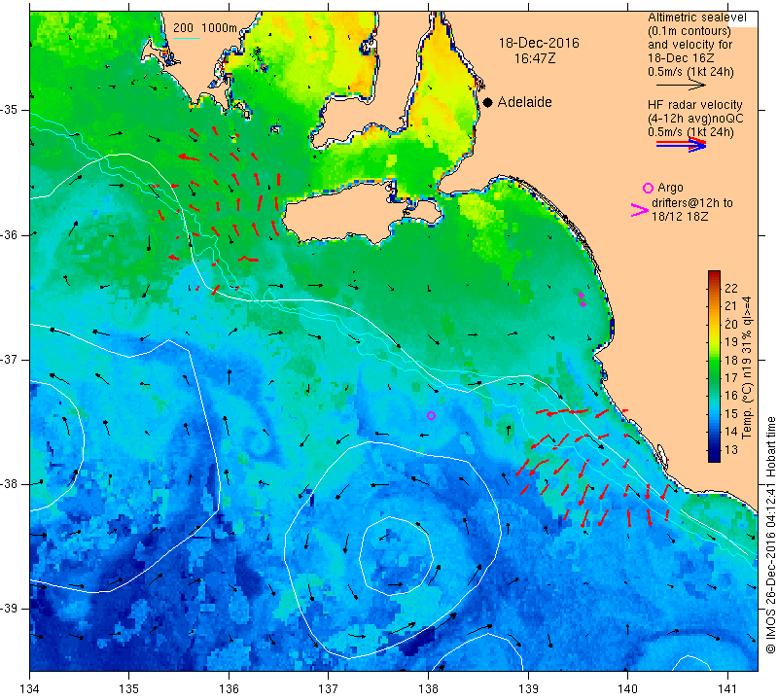Click the 'drifters@12h to' legend text

[x=691, y=203]
